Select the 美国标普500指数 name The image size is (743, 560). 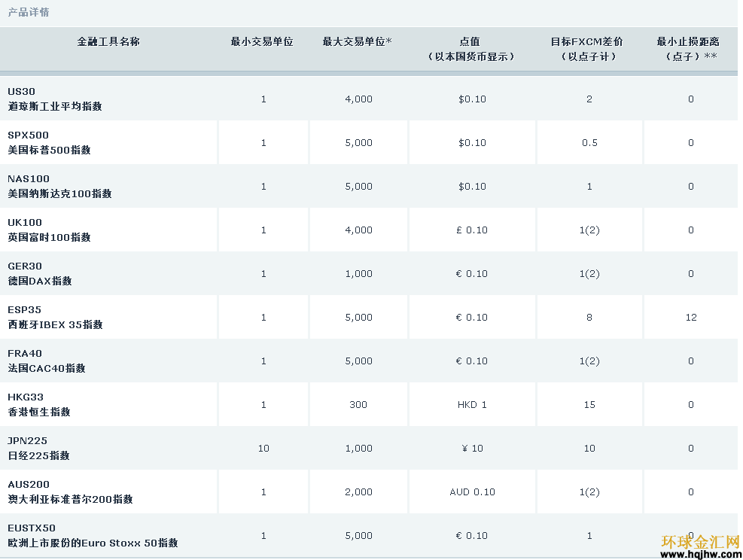point(49,150)
